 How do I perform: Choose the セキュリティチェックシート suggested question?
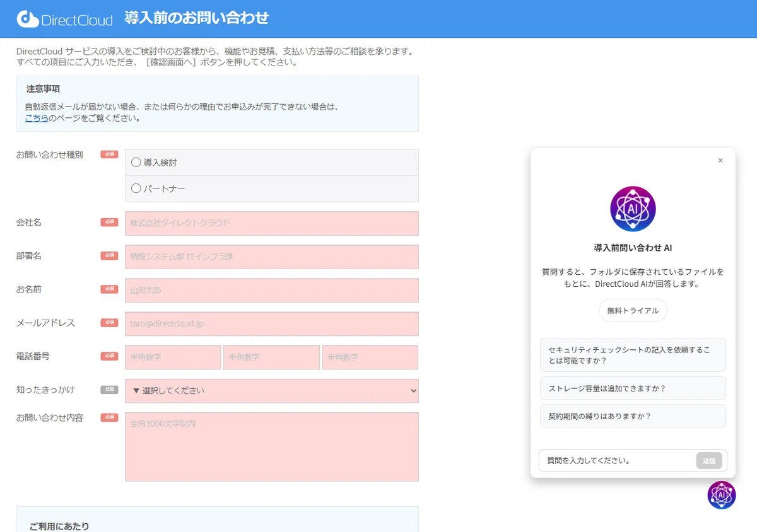[633, 355]
